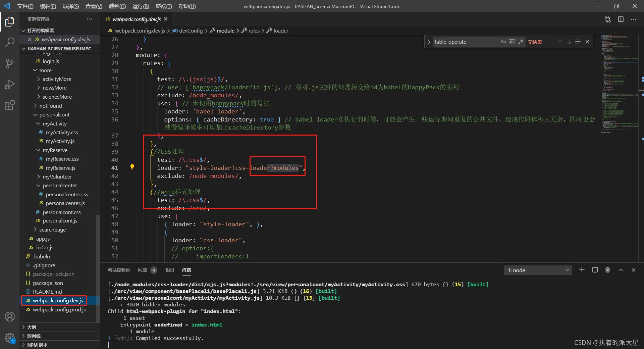Go to previous find match

(560, 42)
